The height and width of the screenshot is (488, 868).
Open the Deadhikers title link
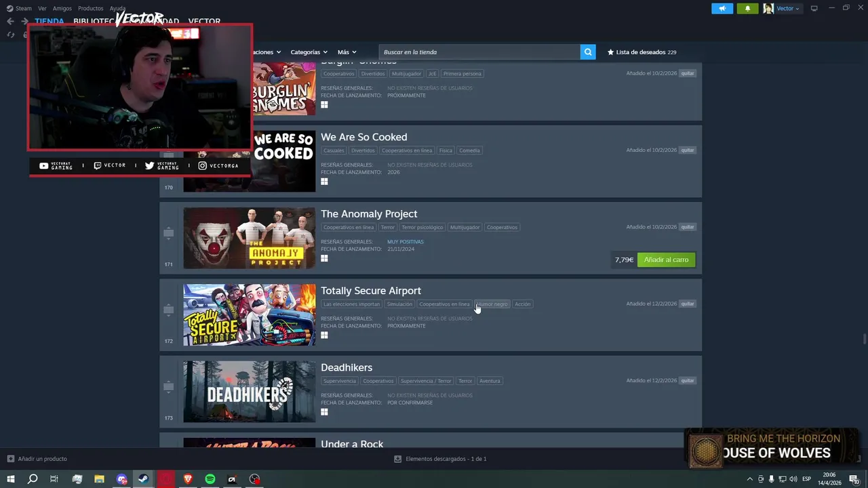click(347, 367)
